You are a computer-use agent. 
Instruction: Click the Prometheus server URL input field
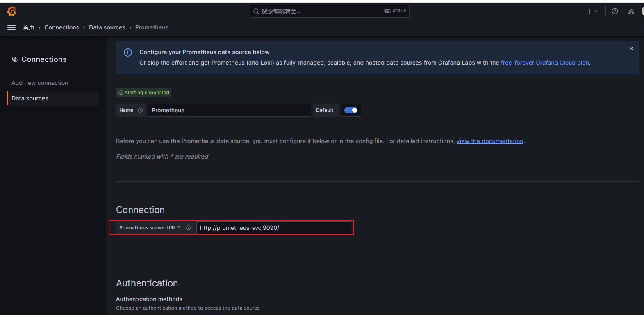pyautogui.click(x=273, y=228)
